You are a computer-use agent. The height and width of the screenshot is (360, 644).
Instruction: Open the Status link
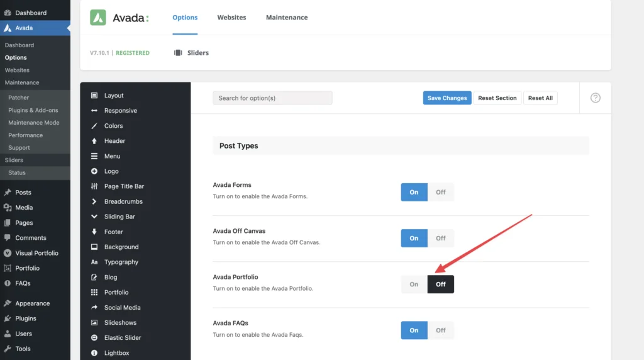pos(17,172)
